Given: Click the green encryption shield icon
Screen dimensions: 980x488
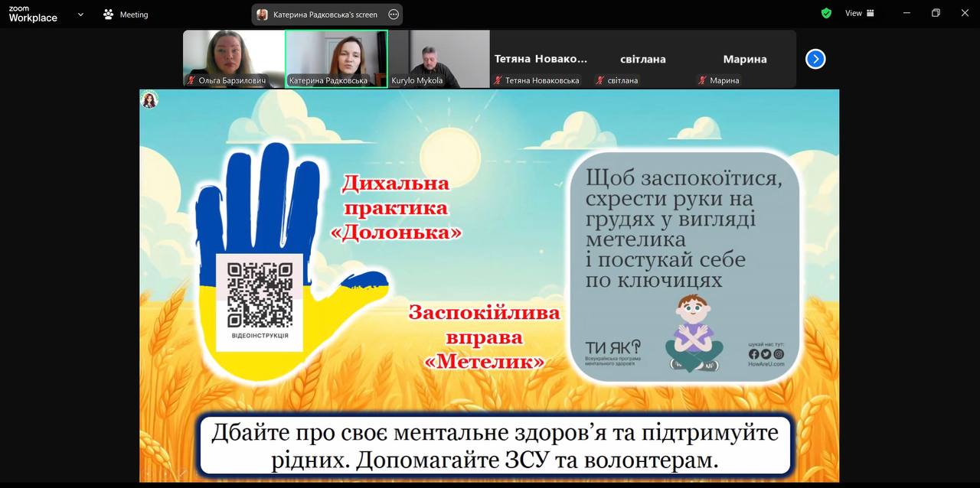Looking at the screenshot, I should pyautogui.click(x=826, y=13).
